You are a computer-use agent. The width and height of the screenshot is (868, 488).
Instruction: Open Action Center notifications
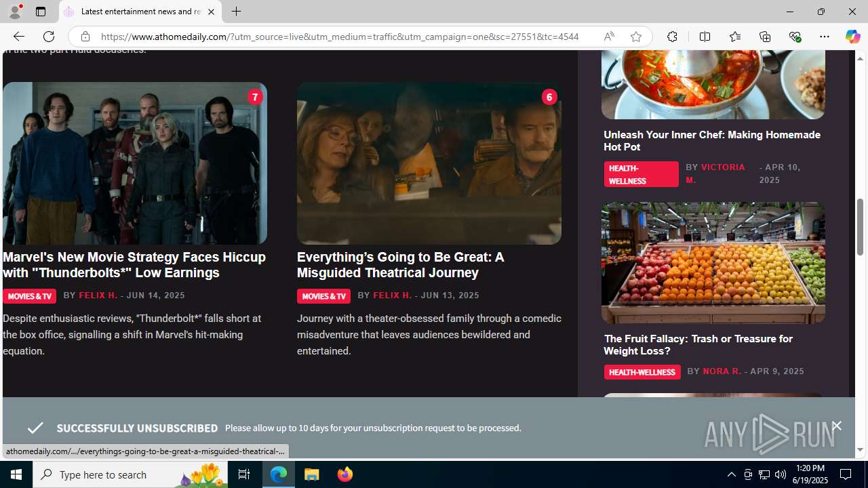pyautogui.click(x=846, y=474)
